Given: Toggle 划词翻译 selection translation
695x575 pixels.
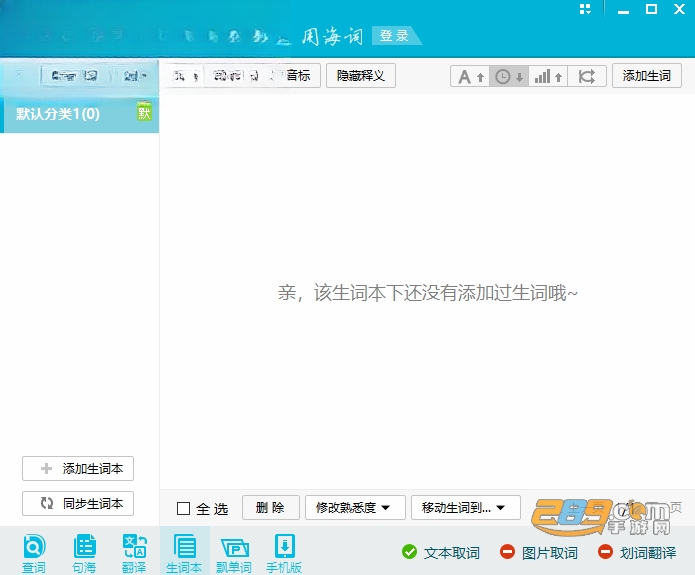Looking at the screenshot, I should (637, 552).
